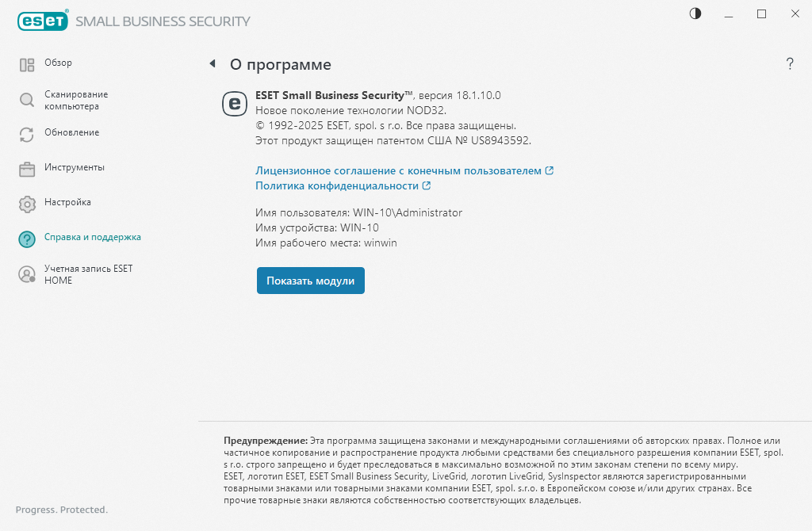Click the round ESET 'e' product emblem

click(234, 103)
